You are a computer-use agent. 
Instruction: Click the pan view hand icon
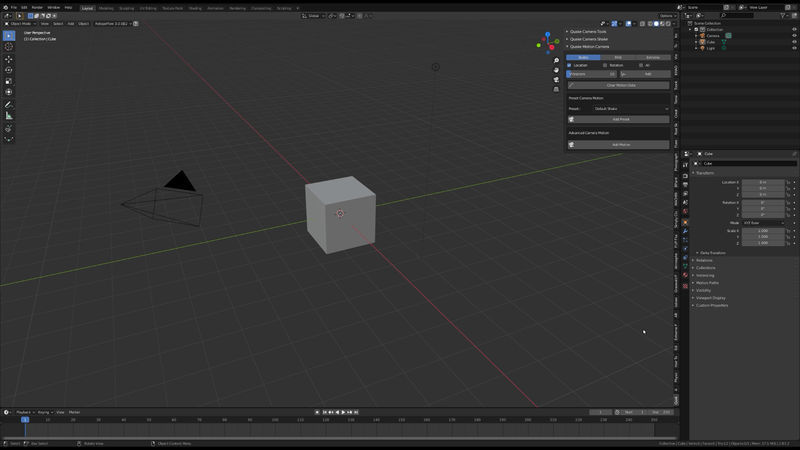pyautogui.click(x=556, y=70)
